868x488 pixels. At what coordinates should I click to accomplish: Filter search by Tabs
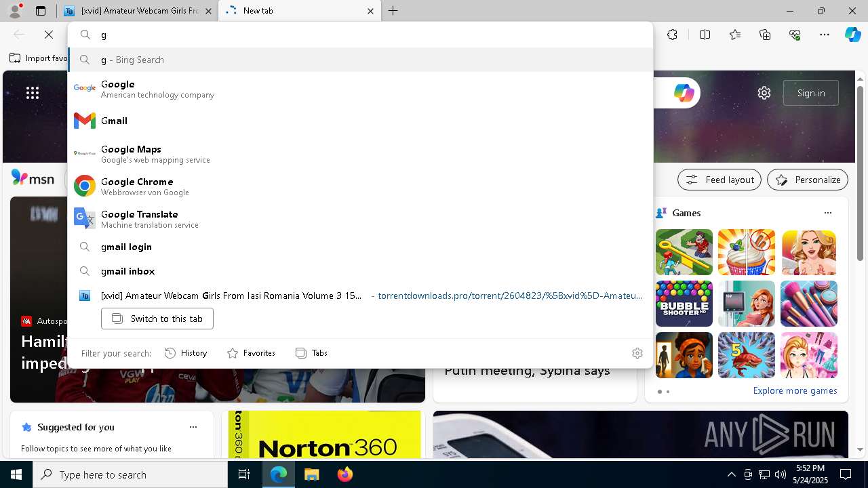[x=311, y=353]
